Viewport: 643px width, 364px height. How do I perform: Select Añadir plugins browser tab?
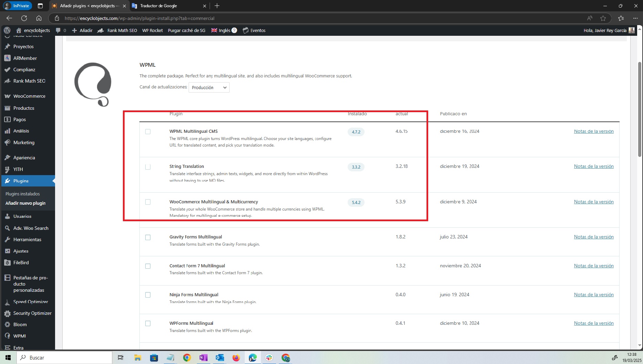tap(89, 6)
